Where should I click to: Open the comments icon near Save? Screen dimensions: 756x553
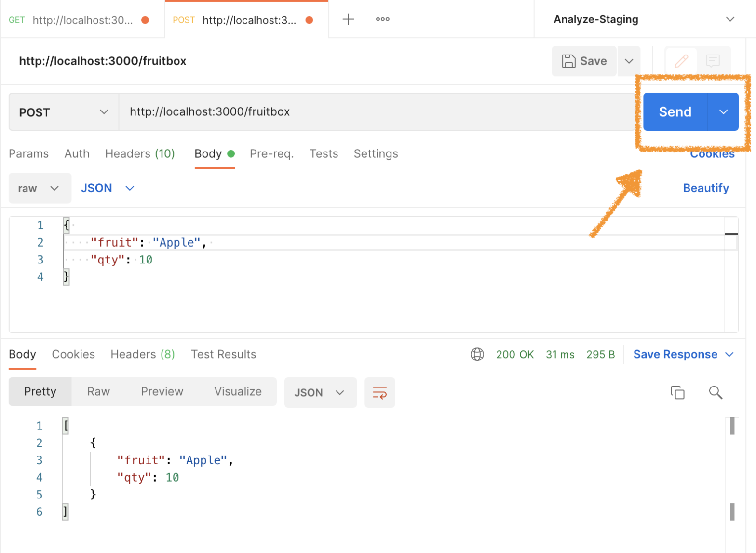(x=713, y=61)
